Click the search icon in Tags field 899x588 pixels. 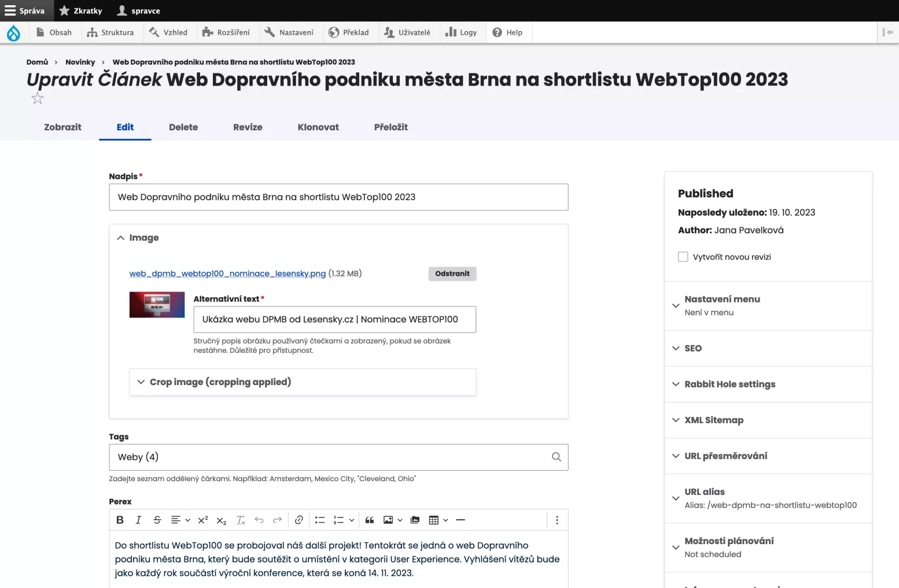click(x=556, y=457)
